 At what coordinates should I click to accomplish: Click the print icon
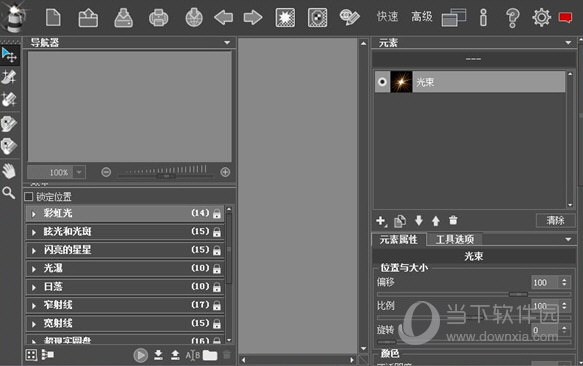158,18
